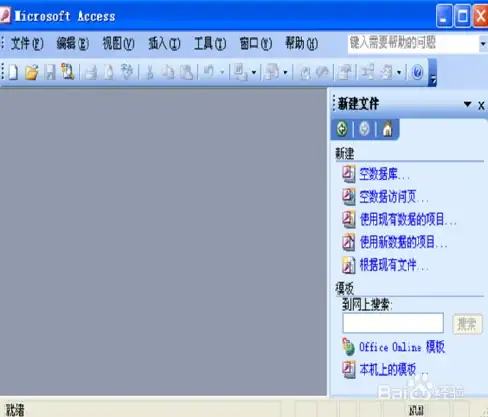Viewport: 488px width, 417px height.
Task: Close the 新建文件 task pane
Action: click(481, 105)
